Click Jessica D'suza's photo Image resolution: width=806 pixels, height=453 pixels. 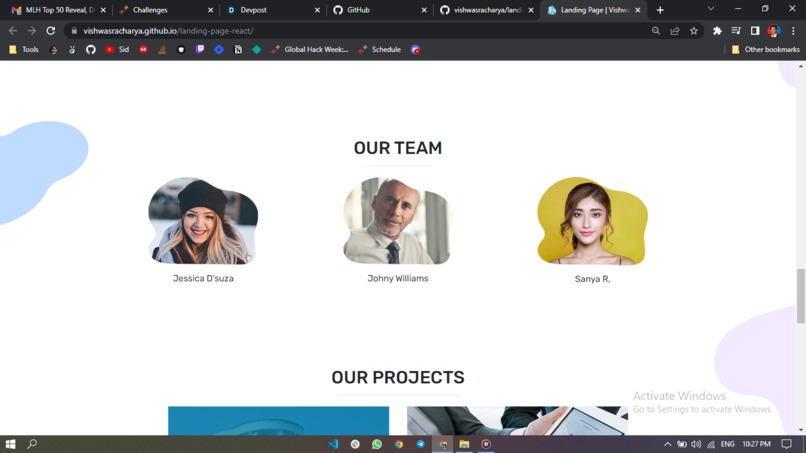[x=203, y=221]
